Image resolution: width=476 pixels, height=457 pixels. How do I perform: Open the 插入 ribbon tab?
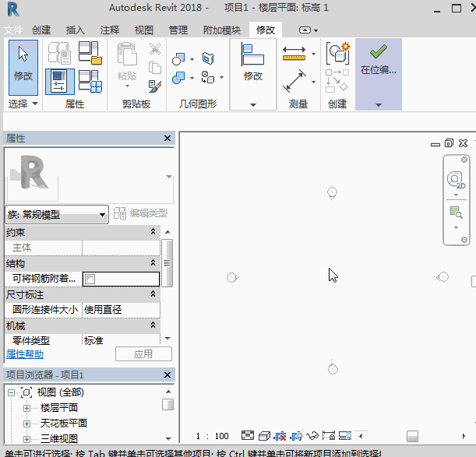[x=76, y=30]
